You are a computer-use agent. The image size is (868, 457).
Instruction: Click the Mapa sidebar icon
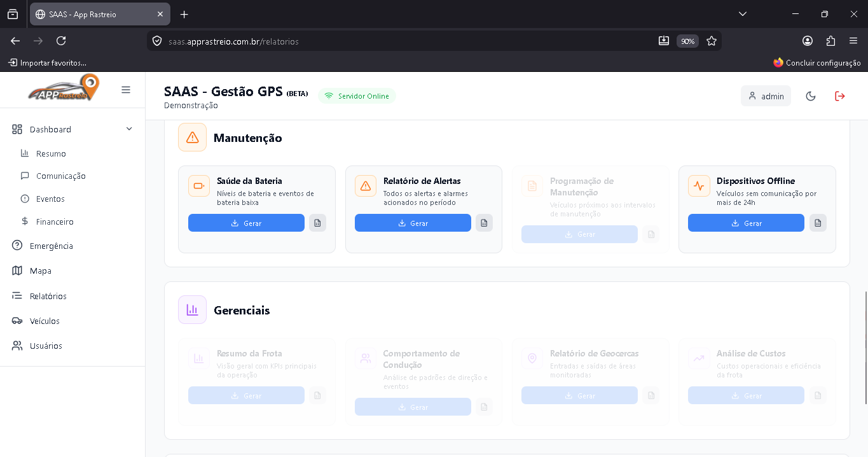[x=17, y=271]
